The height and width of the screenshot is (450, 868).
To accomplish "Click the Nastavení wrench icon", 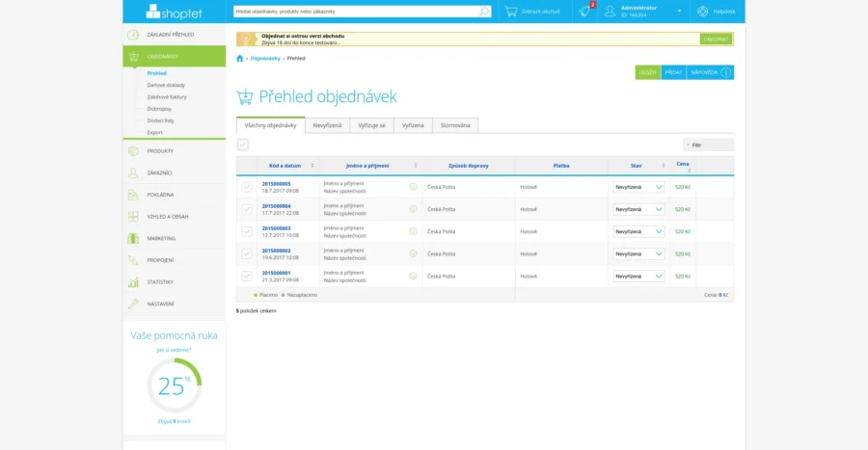I will (x=133, y=304).
